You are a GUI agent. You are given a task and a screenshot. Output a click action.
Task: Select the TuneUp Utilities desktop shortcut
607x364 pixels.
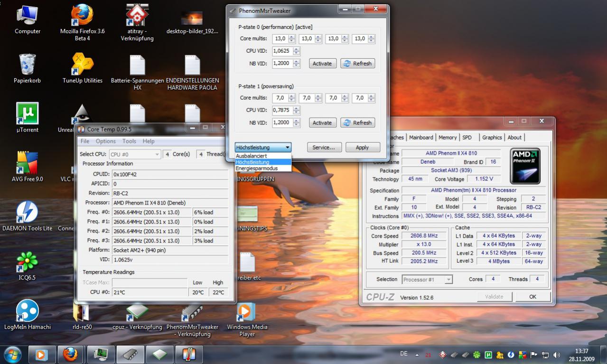click(82, 68)
